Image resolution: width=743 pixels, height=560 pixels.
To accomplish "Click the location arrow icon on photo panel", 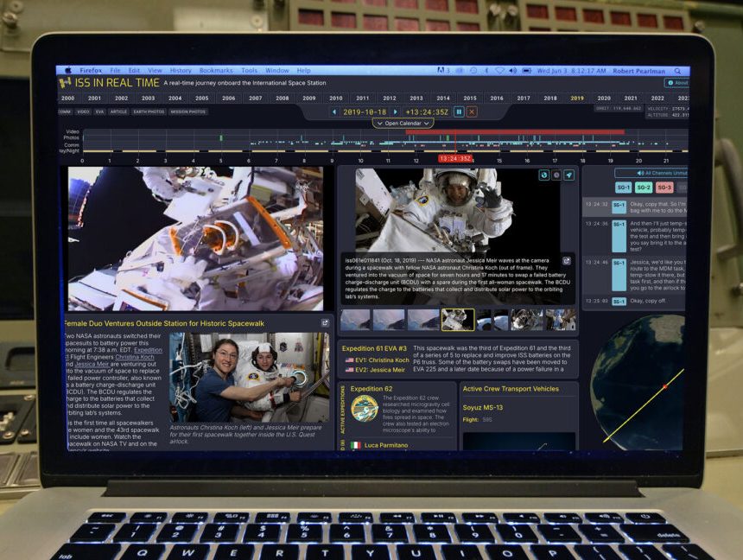I will (x=568, y=175).
